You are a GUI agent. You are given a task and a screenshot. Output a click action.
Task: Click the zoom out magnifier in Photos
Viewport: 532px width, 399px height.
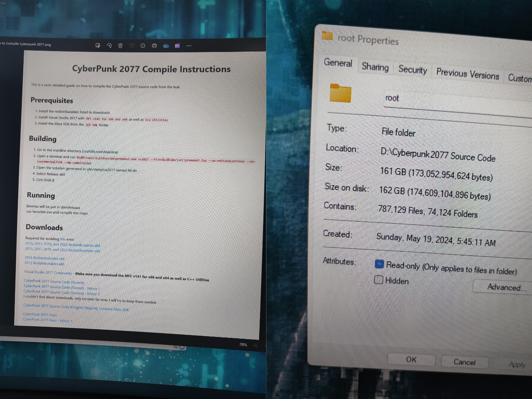[256, 345]
